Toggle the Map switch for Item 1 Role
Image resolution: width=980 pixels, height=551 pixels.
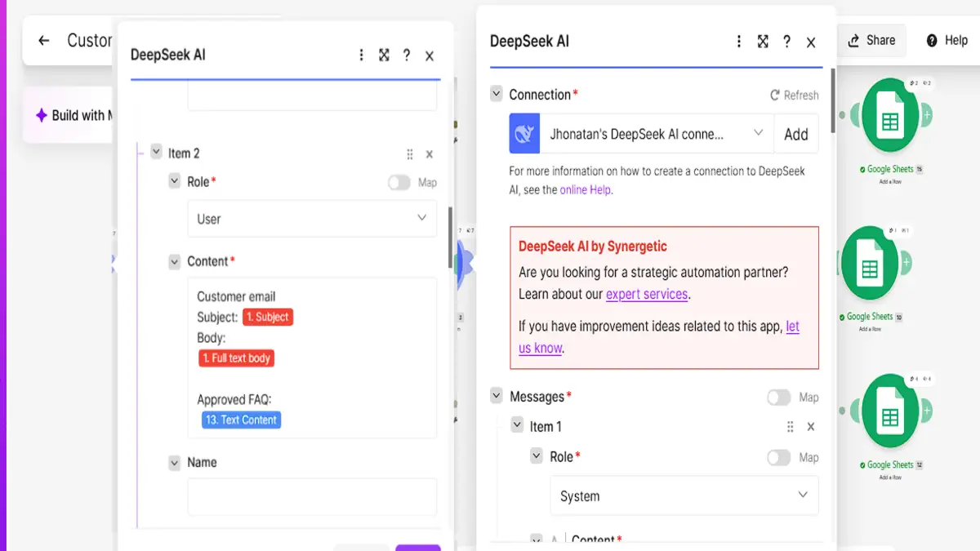pyautogui.click(x=778, y=458)
